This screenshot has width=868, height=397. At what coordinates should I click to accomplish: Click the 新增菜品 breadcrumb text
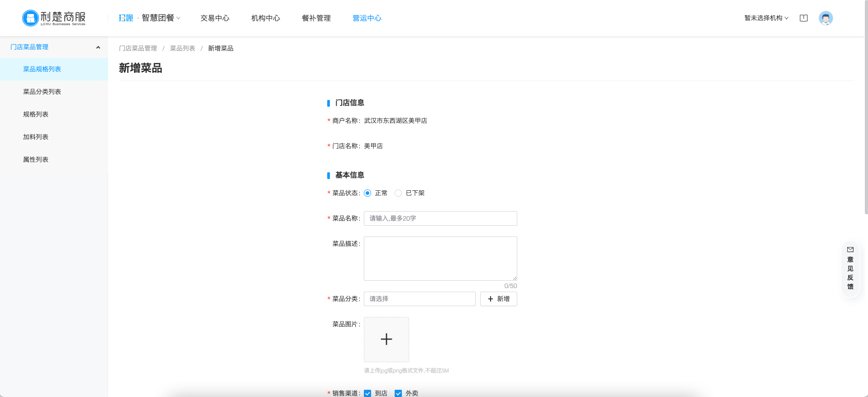tap(221, 48)
